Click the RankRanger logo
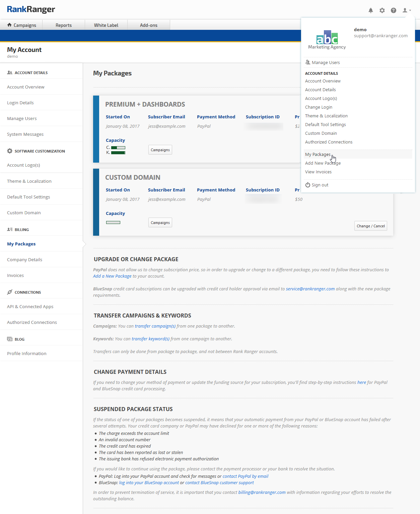 click(x=31, y=9)
